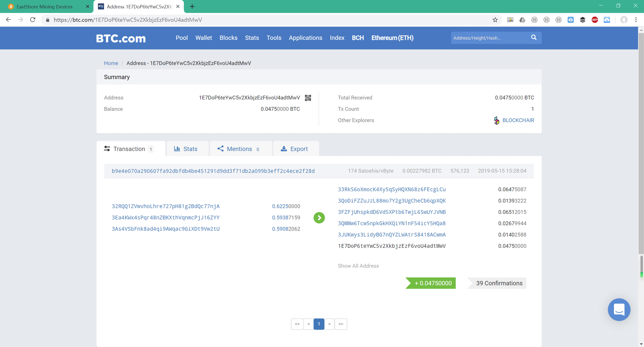Open transaction hash b9e4e070a290607f link
The width and height of the screenshot is (644, 347).
(213, 171)
